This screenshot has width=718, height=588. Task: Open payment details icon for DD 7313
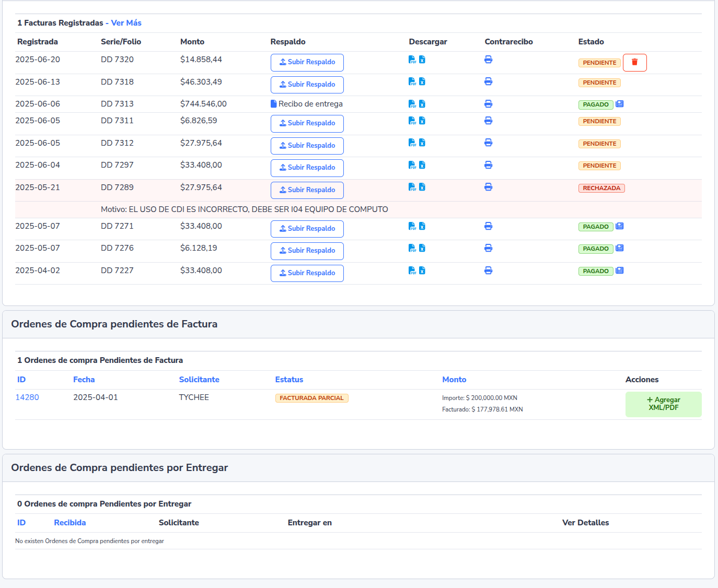620,104
